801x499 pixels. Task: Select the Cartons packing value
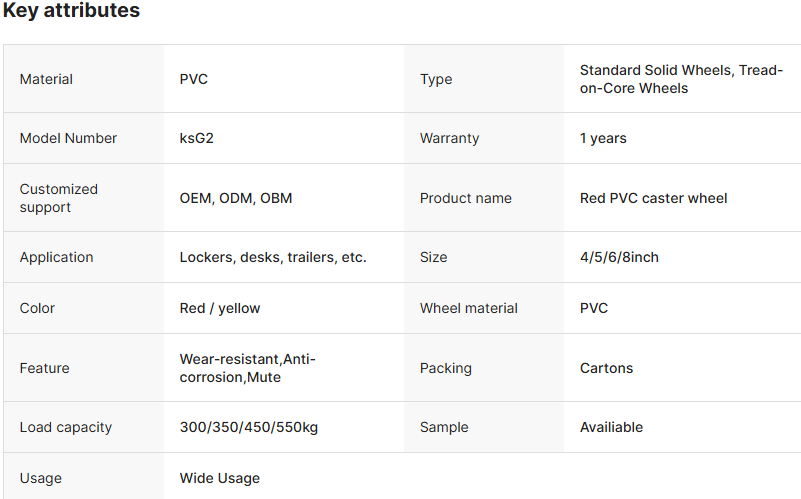[606, 368]
